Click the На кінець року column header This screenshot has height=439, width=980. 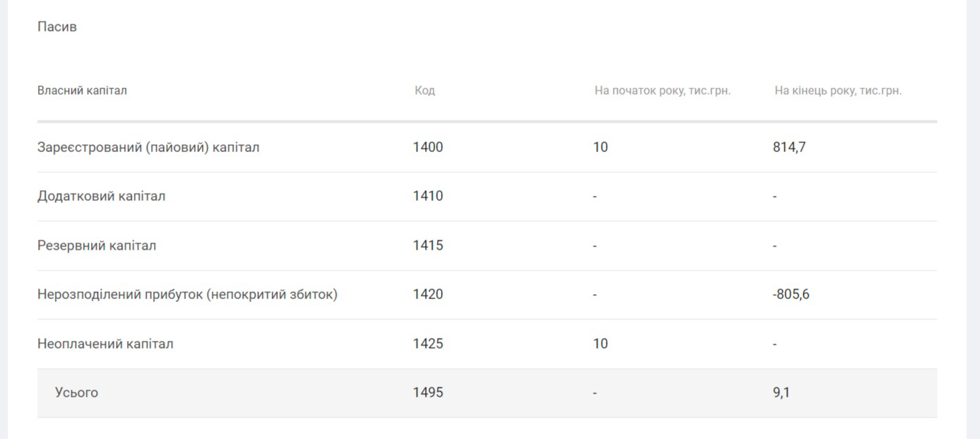[838, 91]
